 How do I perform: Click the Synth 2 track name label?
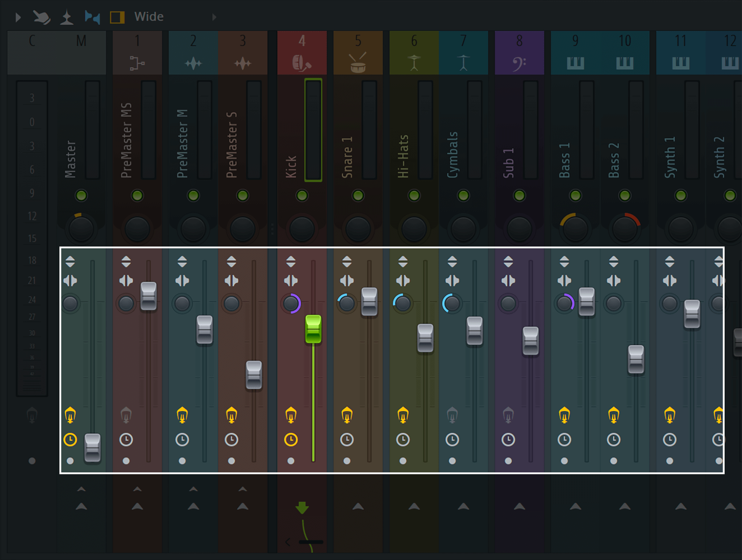tap(719, 157)
